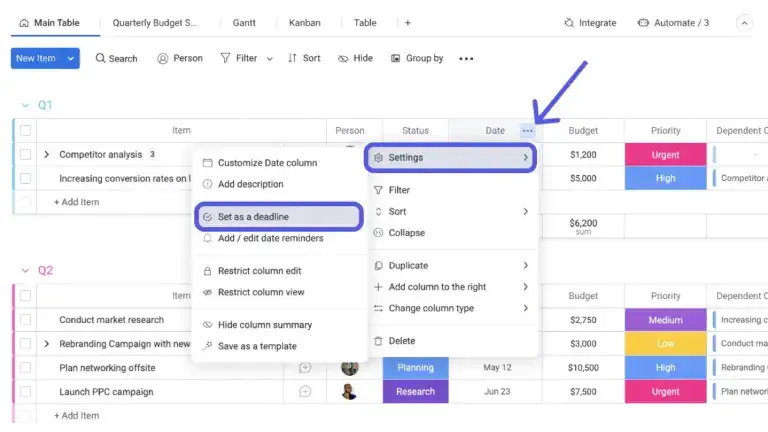Click the Duplicate copy icon in menu

coord(378,265)
